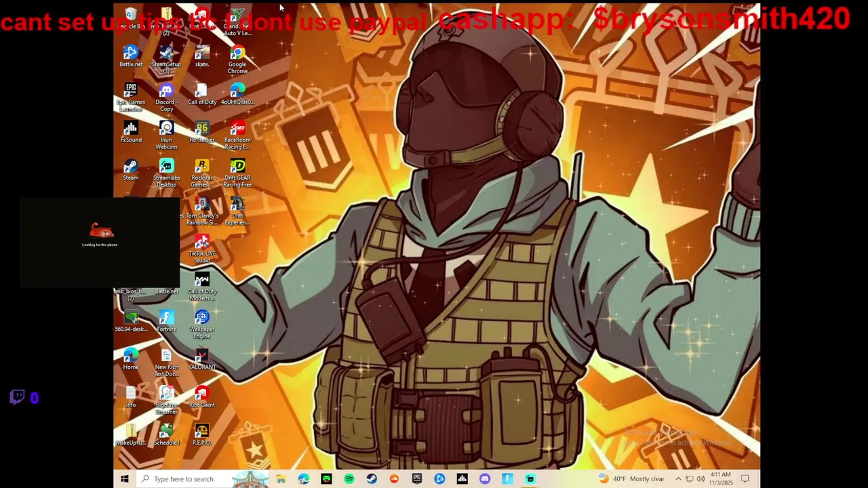Open the Recycle Bin desktop icon

coord(131,19)
